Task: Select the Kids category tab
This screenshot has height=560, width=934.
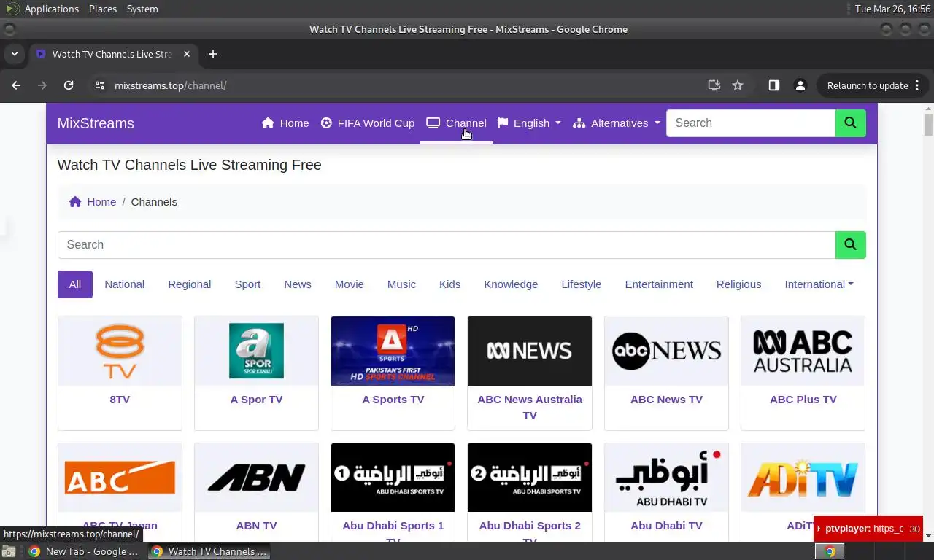Action: tap(449, 284)
